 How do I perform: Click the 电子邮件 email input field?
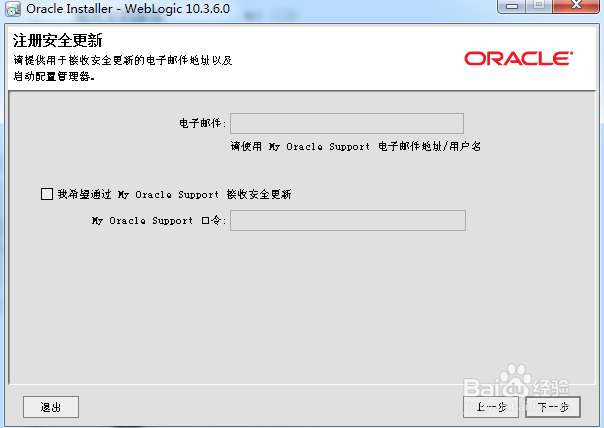[347, 123]
